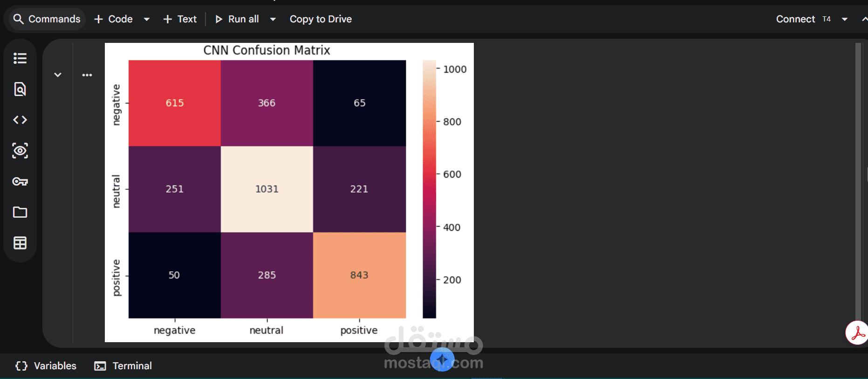Click the 843 cell in the matrix

click(x=359, y=275)
